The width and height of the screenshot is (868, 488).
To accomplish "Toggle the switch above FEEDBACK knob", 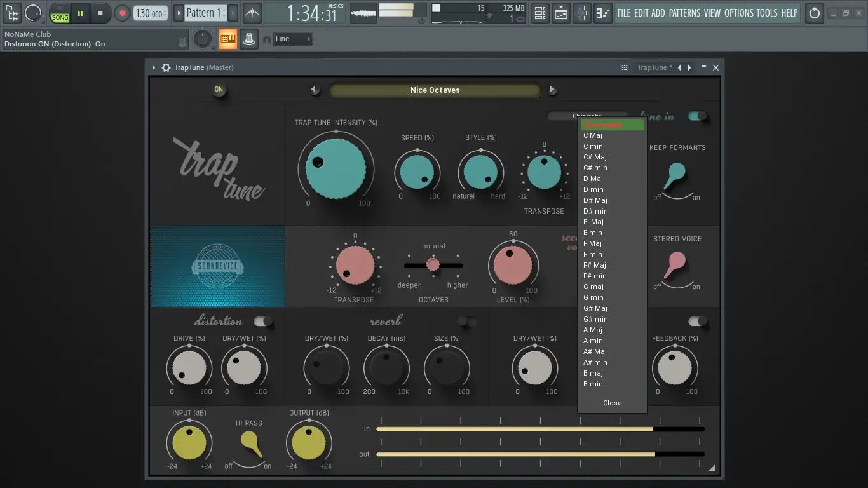I will click(697, 322).
